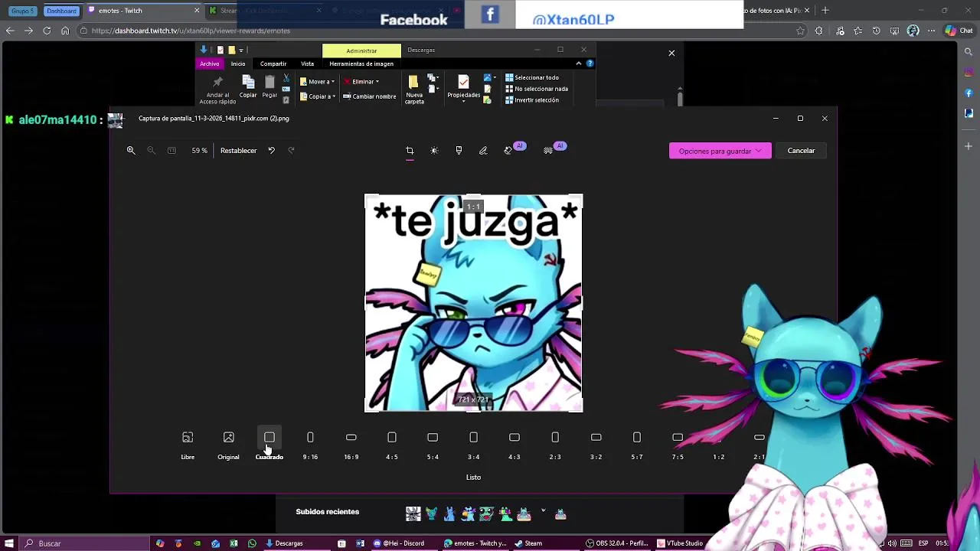The width and height of the screenshot is (980, 551).
Task: Open Herramientas de imagen ribbon tab
Action: [361, 64]
